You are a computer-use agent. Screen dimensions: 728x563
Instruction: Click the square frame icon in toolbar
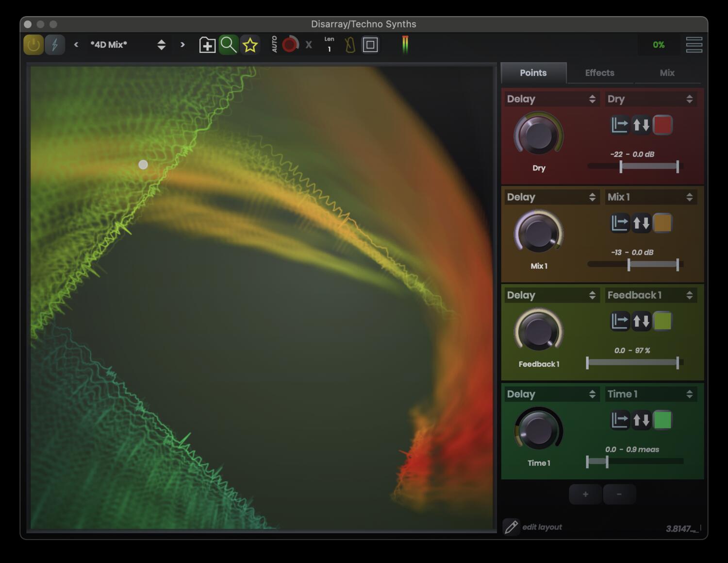point(370,45)
